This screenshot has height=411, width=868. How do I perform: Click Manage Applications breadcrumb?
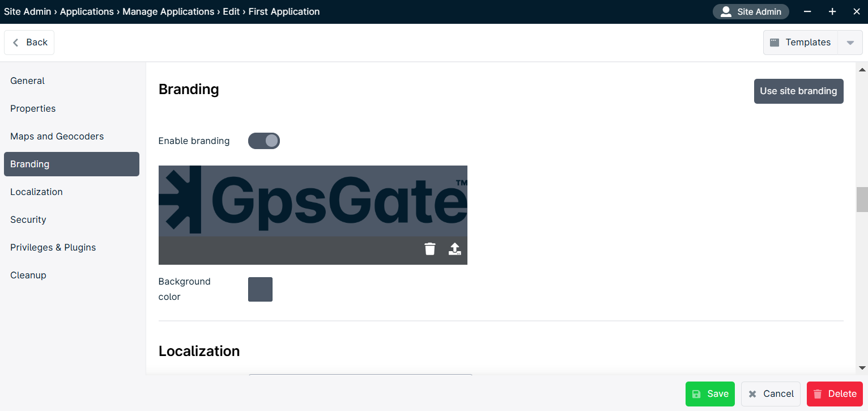[x=169, y=11]
